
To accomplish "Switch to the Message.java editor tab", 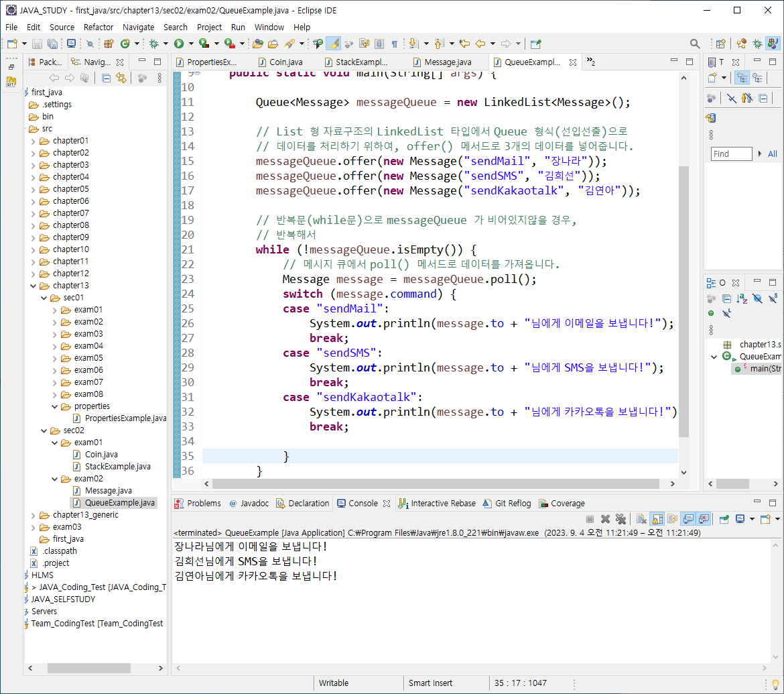I will 448,62.
